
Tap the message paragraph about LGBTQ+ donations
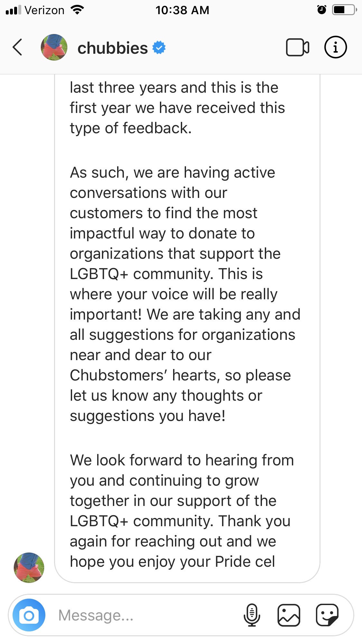coord(185,294)
